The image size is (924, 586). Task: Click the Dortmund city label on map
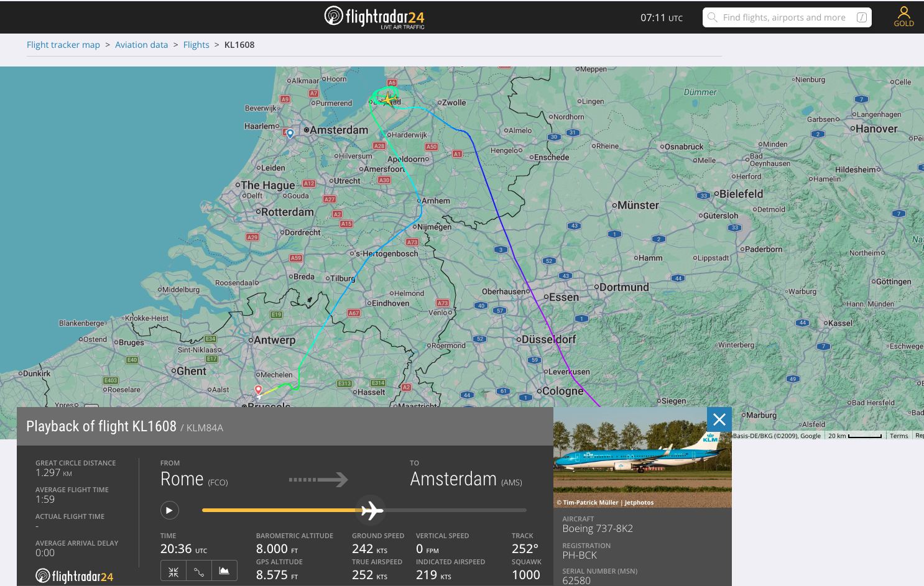(624, 287)
